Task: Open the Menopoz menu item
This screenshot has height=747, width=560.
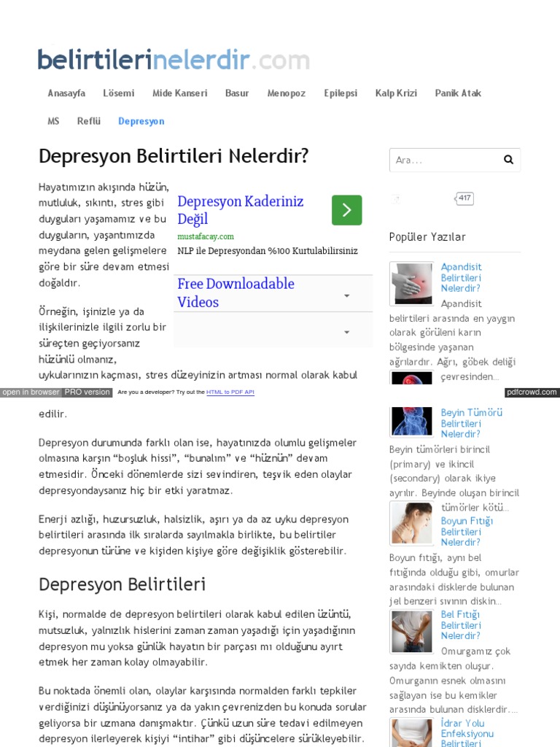Action: tap(286, 93)
